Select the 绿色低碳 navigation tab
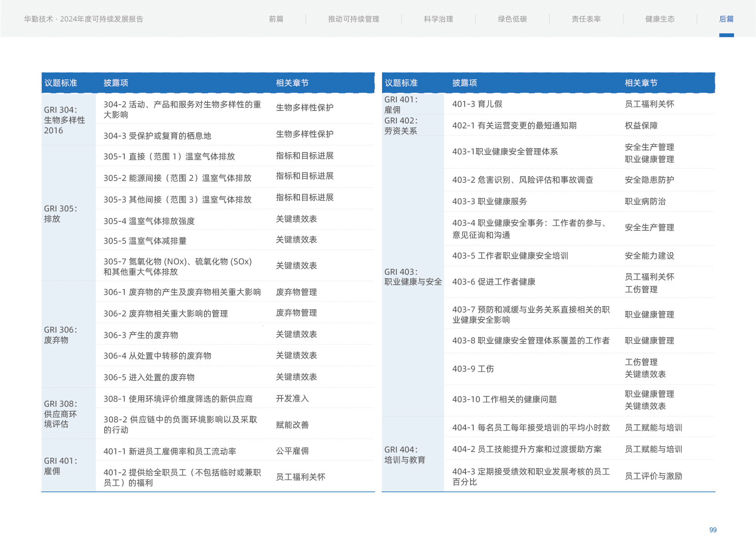The height and width of the screenshot is (557, 756). [512, 19]
